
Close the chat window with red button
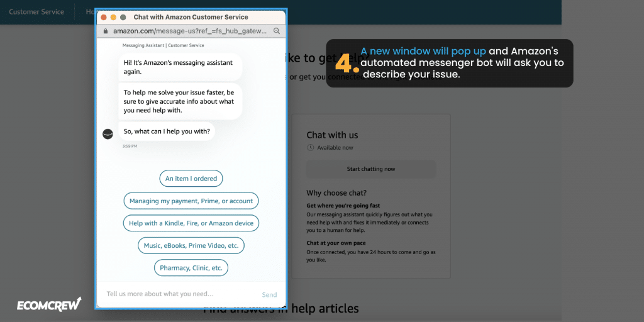tap(104, 17)
